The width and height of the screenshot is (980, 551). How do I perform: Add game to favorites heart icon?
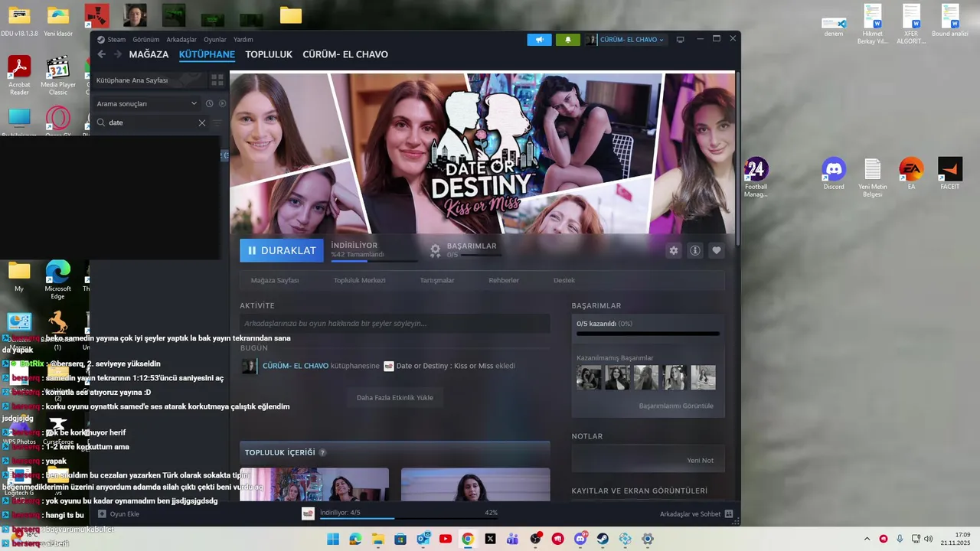(x=716, y=250)
